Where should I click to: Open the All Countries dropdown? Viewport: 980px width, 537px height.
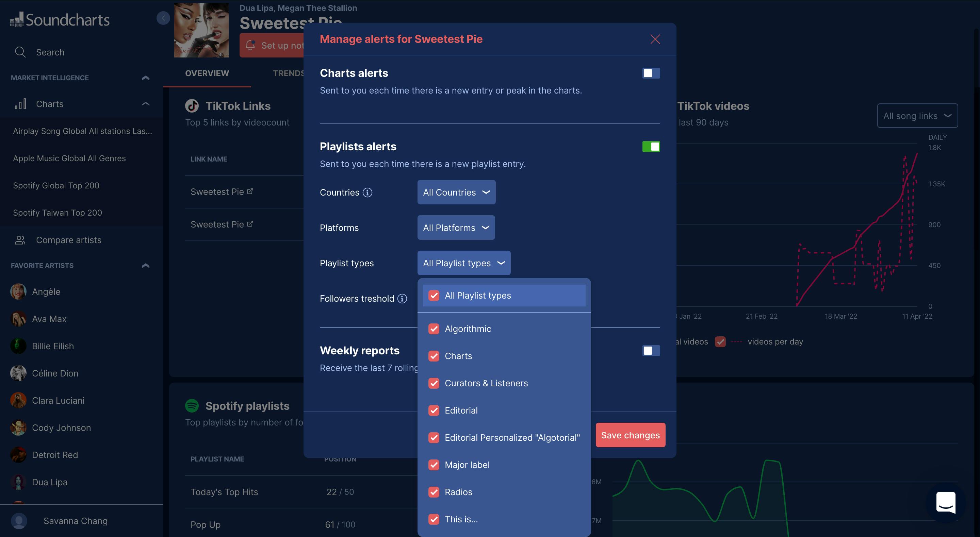tap(456, 192)
